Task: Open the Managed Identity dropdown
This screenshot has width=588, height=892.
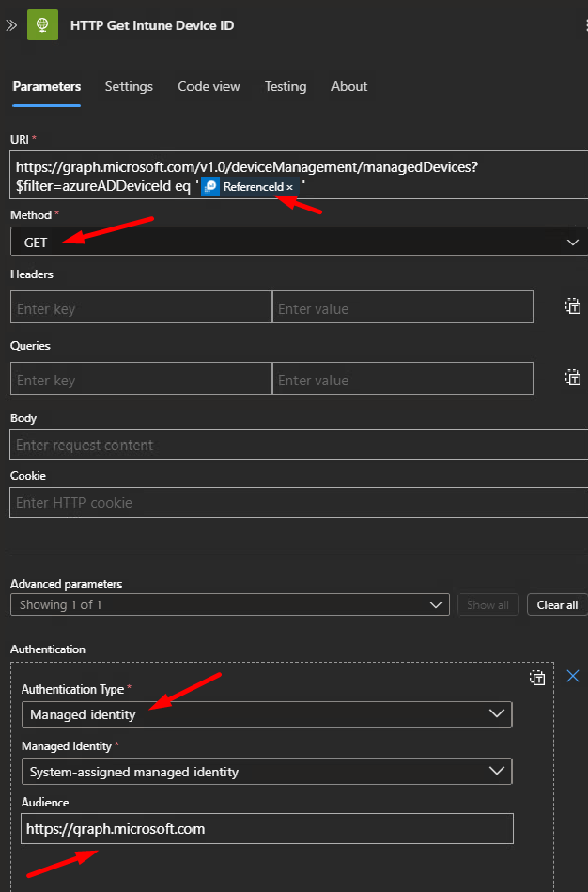Action: (267, 772)
